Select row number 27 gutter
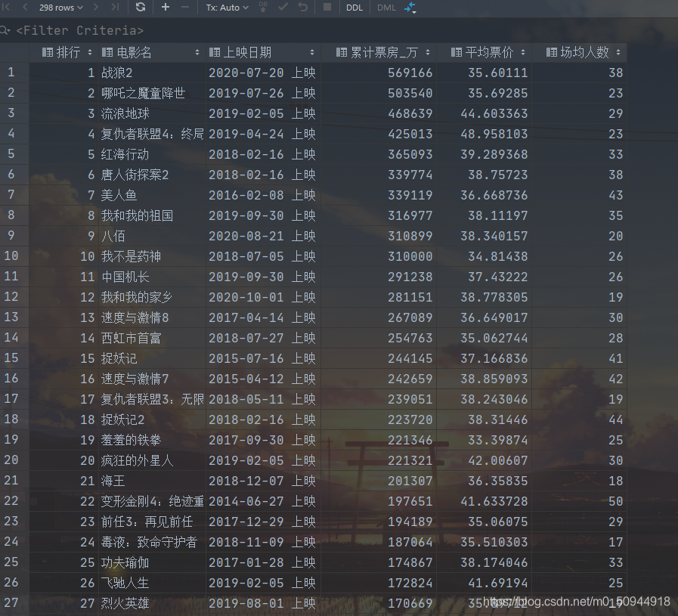The height and width of the screenshot is (616, 678). pyautogui.click(x=14, y=602)
